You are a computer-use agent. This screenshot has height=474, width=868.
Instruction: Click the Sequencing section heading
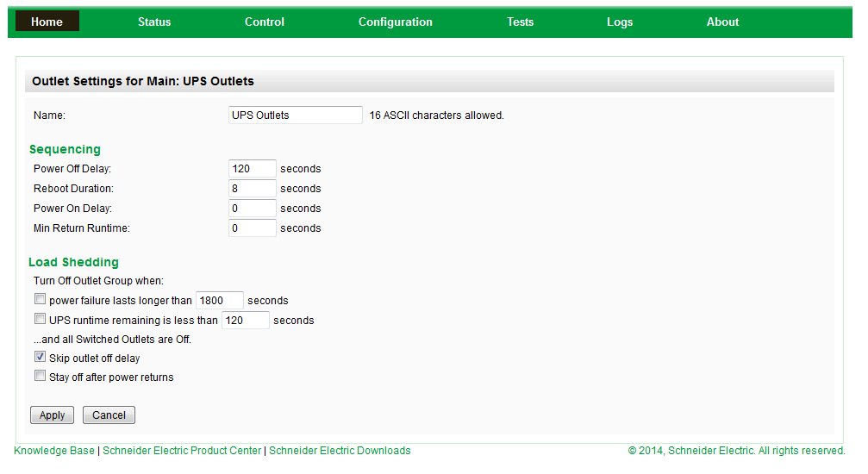pos(65,149)
